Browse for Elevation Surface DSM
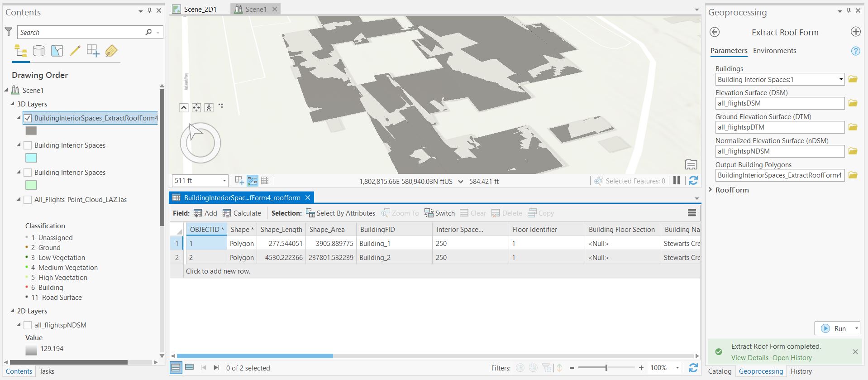 [853, 103]
